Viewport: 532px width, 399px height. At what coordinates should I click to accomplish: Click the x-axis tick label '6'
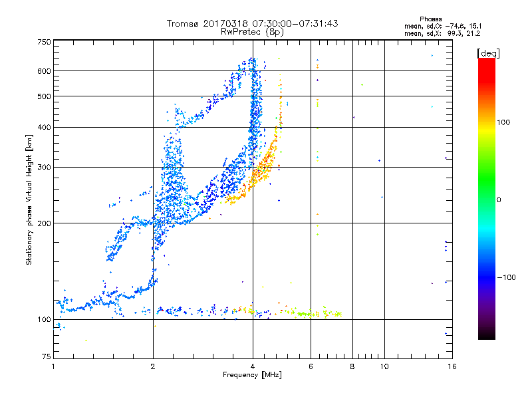click(x=311, y=366)
